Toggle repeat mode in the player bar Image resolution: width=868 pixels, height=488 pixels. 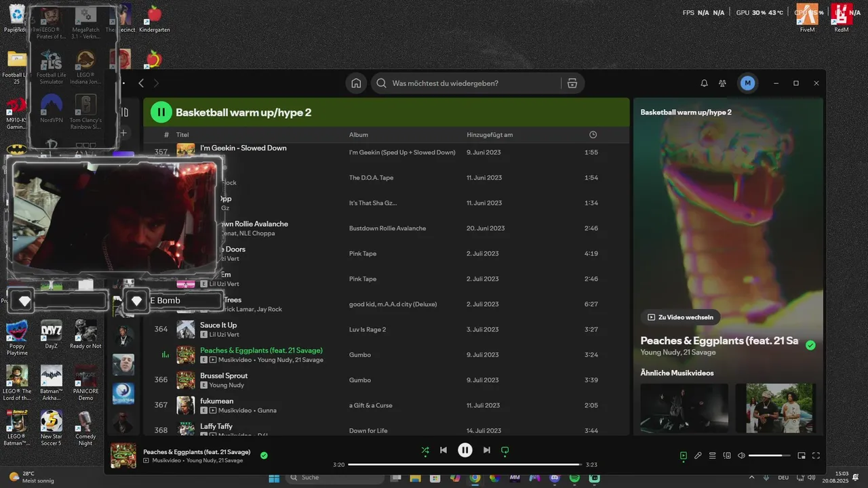[505, 450]
